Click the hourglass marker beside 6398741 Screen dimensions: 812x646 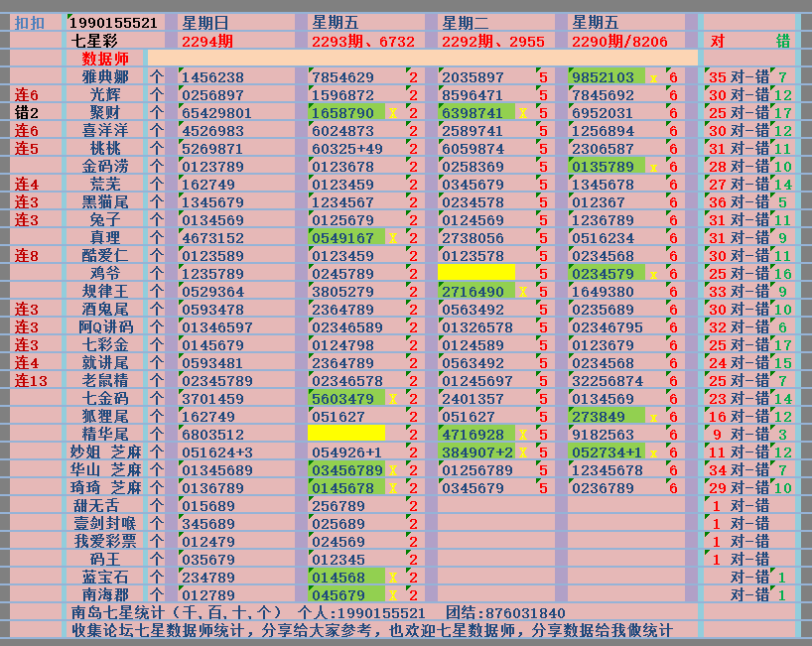point(522,113)
